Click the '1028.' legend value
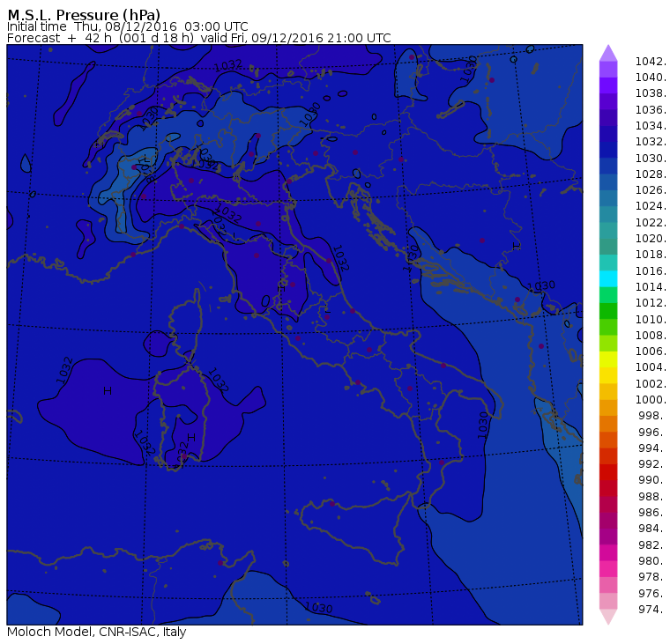 coord(651,174)
